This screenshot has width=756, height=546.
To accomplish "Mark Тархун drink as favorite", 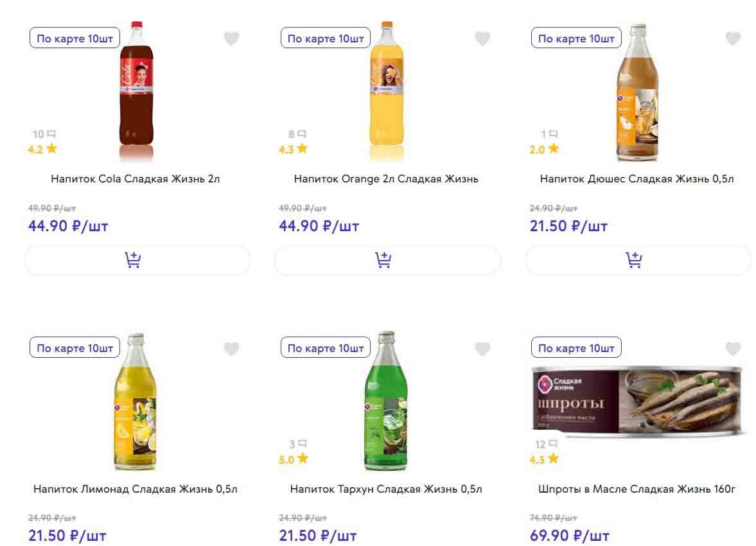I will (482, 349).
